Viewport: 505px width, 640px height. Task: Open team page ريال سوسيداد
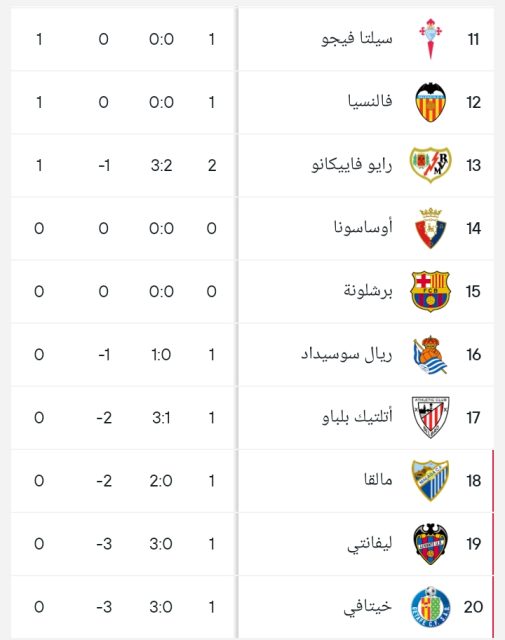[x=347, y=354]
